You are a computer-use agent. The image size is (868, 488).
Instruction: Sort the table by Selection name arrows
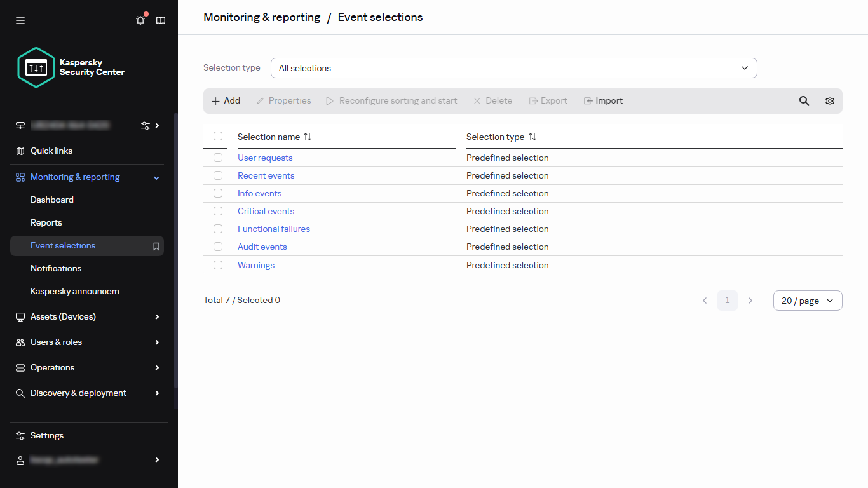tap(308, 137)
